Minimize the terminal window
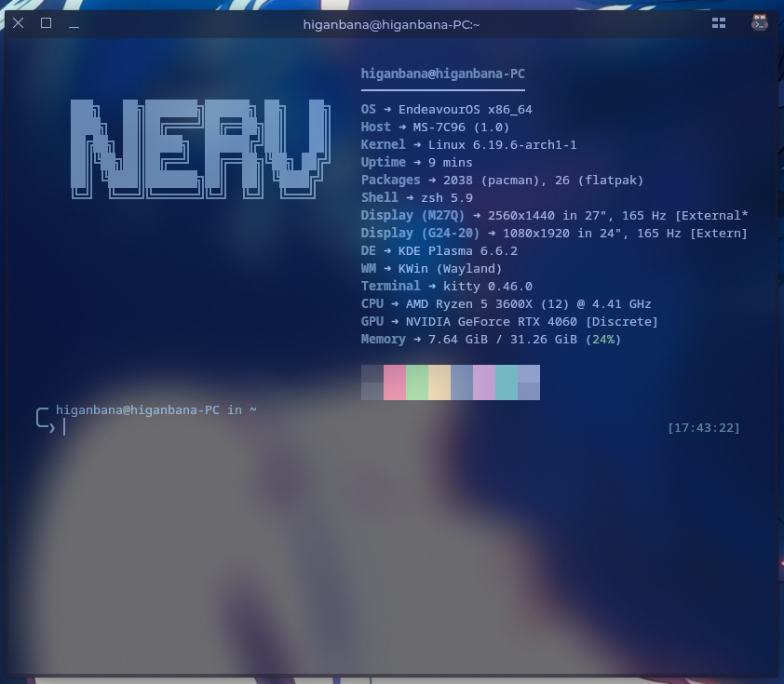This screenshot has height=684, width=784. pyautogui.click(x=74, y=26)
